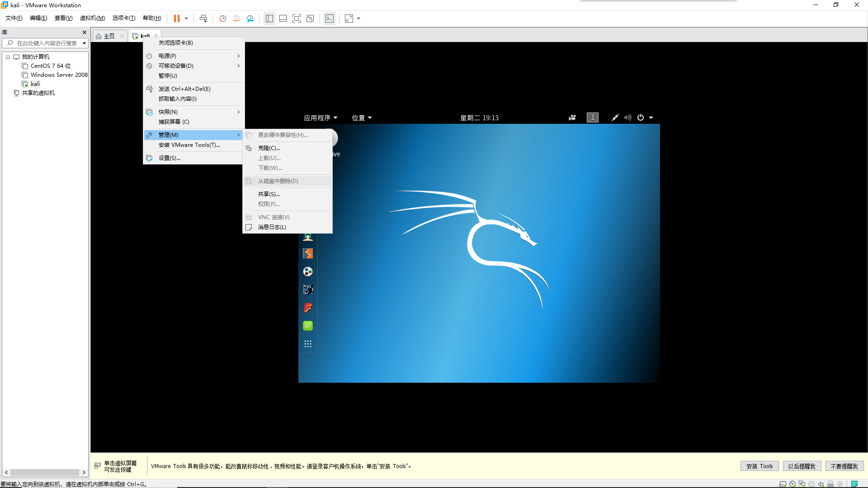The height and width of the screenshot is (488, 868).
Task: Toggle the thumbnail bar view icon
Action: 283,19
